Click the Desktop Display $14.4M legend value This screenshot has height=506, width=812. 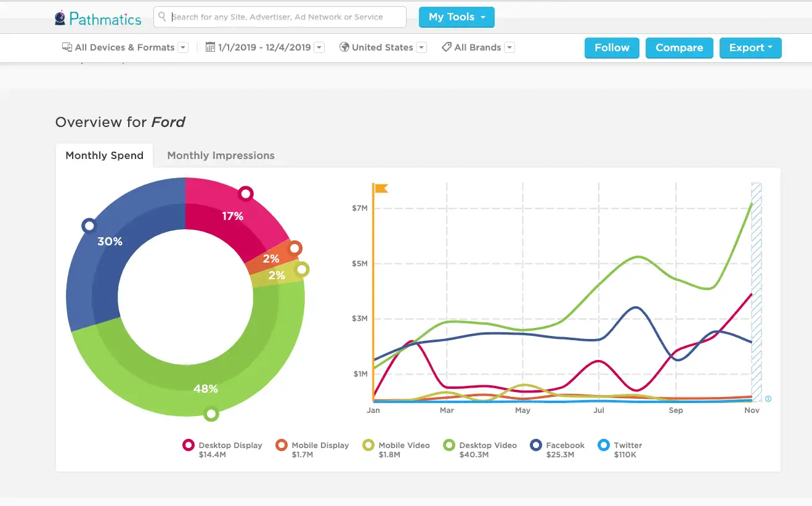(213, 455)
